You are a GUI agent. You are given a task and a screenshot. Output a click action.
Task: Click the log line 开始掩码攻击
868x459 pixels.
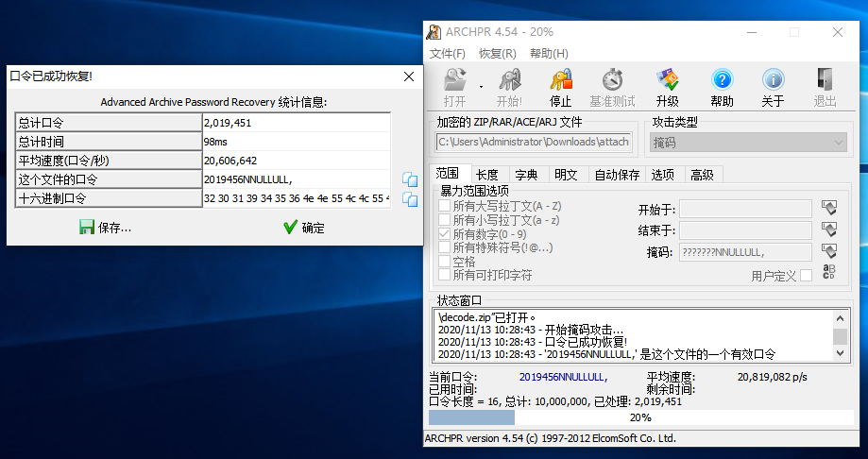tap(530, 330)
